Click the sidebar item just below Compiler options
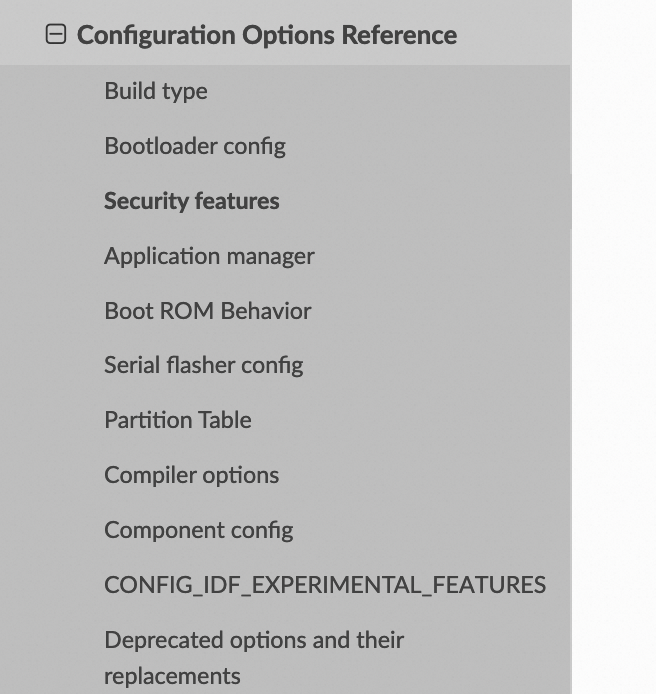 198,530
